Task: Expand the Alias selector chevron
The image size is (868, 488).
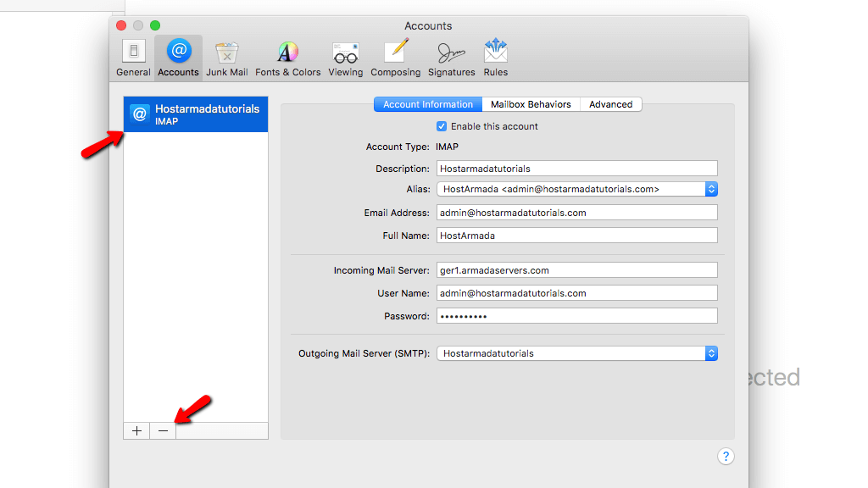Action: pos(709,189)
